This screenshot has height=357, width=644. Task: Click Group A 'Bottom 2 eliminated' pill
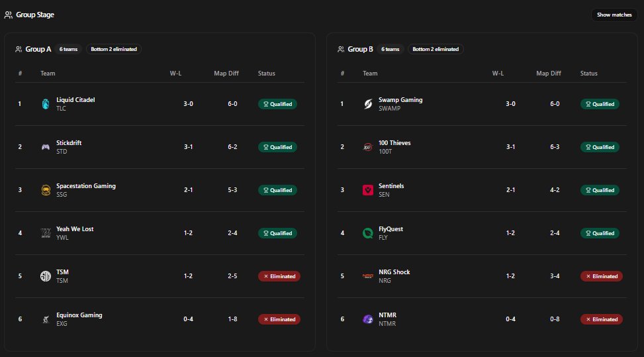(x=114, y=49)
